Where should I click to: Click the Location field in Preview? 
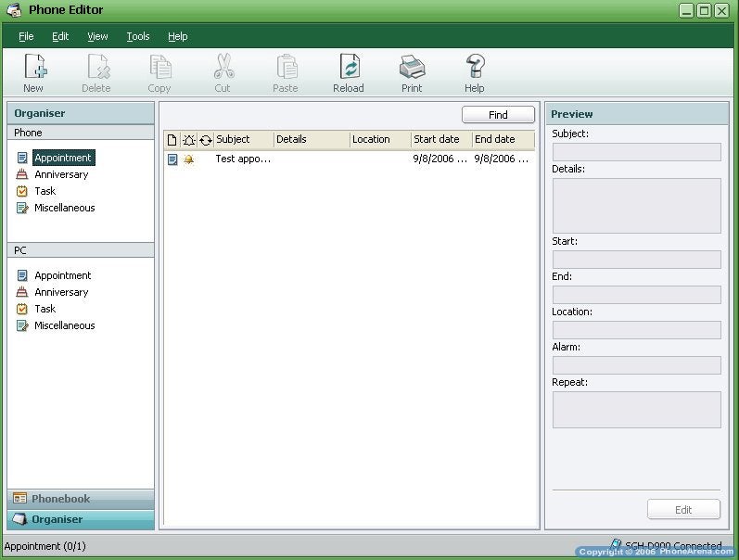click(637, 330)
